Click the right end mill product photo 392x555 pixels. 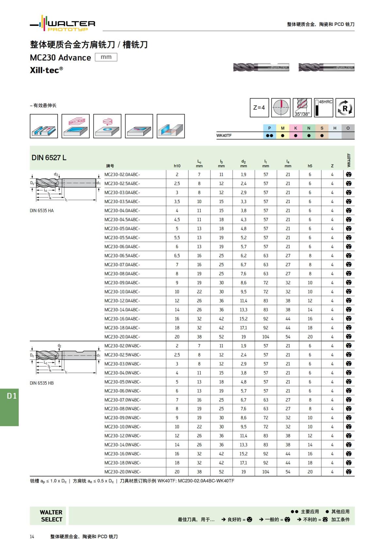pyautogui.click(x=326, y=67)
